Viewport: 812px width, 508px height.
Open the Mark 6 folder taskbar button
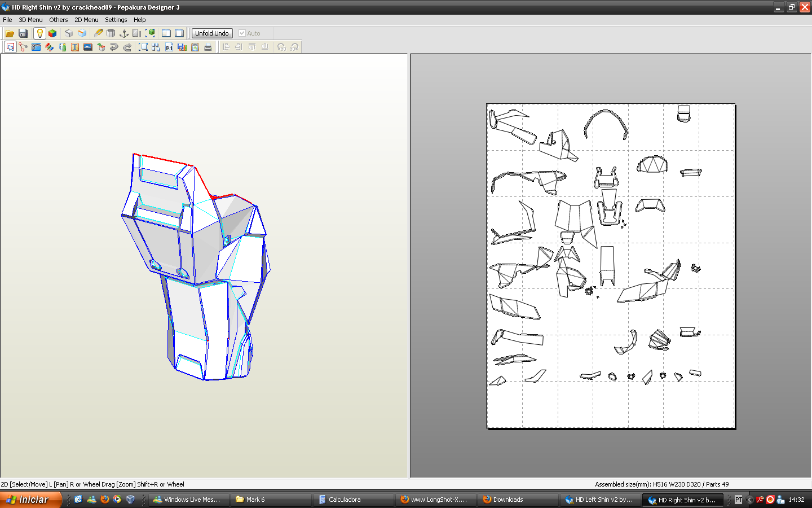pyautogui.click(x=272, y=500)
